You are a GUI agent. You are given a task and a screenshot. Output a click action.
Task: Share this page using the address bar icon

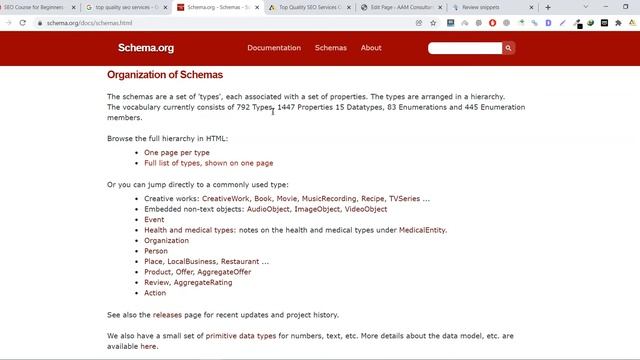tap(419, 23)
